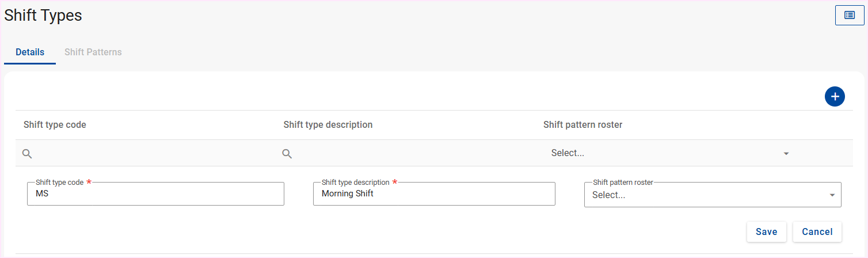Image resolution: width=868 pixels, height=258 pixels.
Task: Click the Select... text in the filter row
Action: [568, 153]
